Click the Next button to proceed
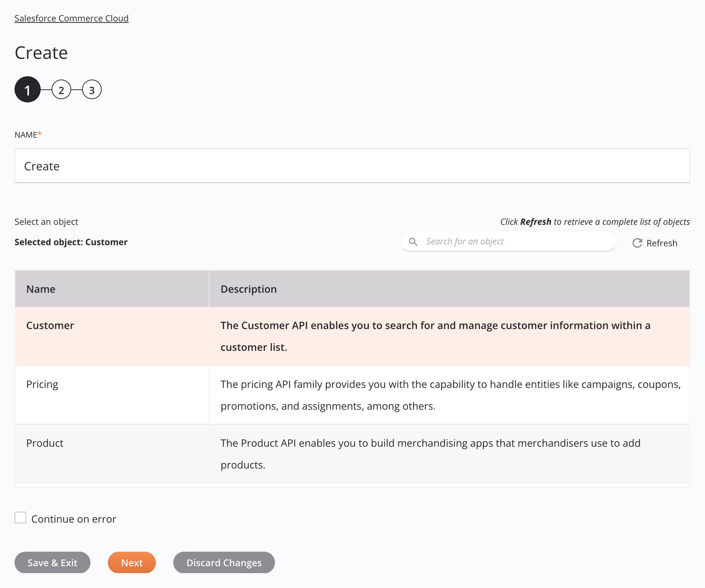705x588 pixels. (x=132, y=562)
